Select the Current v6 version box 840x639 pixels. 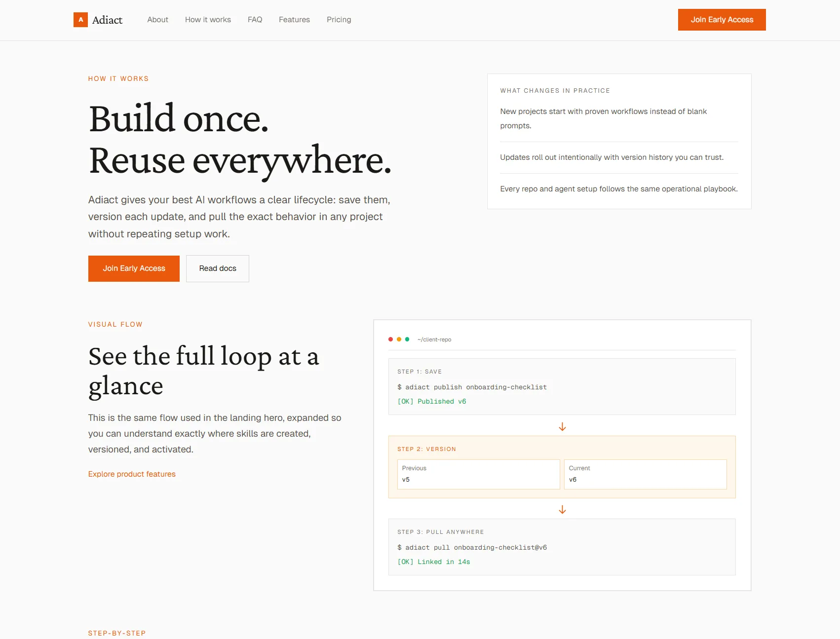(x=645, y=474)
